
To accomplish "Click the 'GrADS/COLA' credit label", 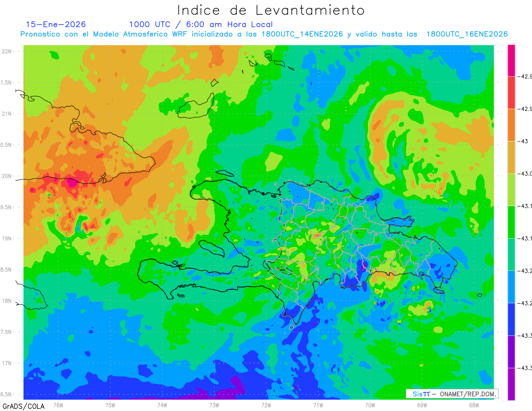I will 23,406.
